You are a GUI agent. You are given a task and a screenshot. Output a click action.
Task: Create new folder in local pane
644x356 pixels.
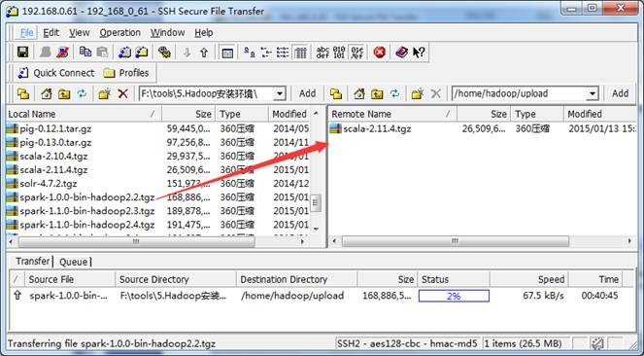pos(104,93)
